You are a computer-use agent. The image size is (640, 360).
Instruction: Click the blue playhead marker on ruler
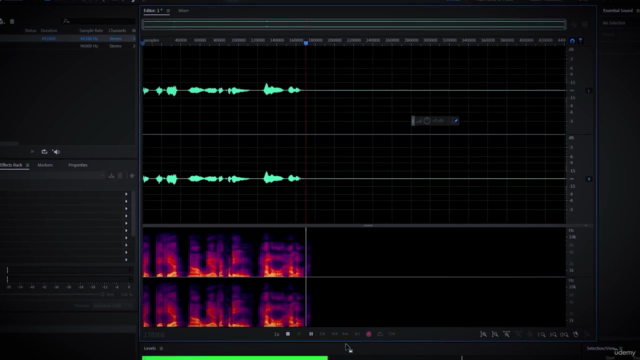(x=306, y=43)
